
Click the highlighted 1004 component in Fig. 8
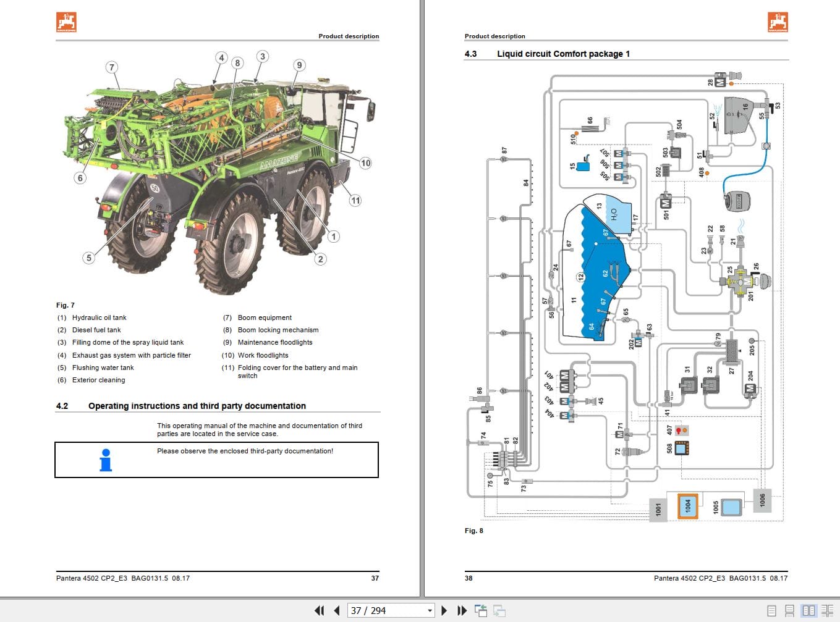click(687, 505)
